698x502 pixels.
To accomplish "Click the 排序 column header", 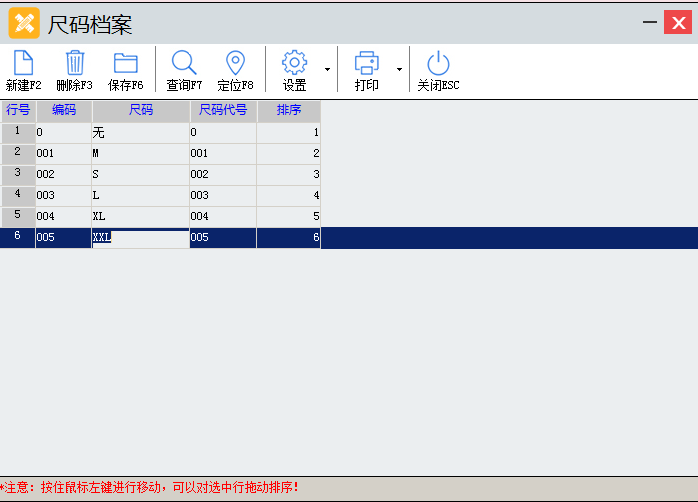I will [x=289, y=110].
